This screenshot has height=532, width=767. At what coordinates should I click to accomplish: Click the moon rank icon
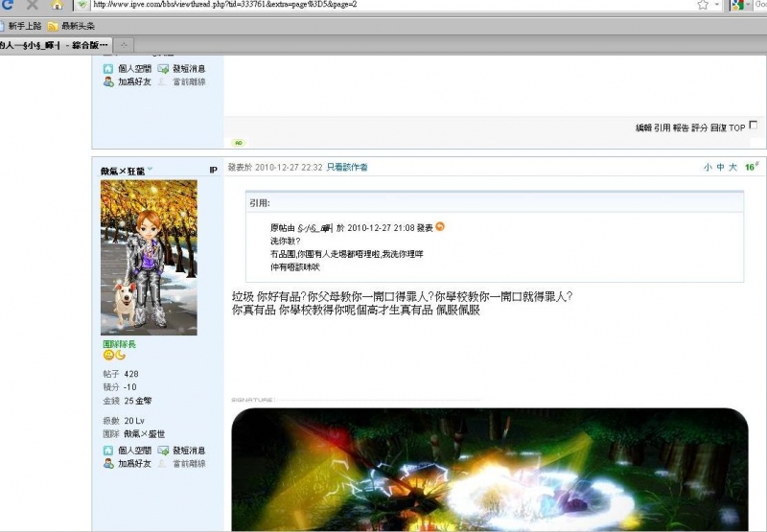120,356
